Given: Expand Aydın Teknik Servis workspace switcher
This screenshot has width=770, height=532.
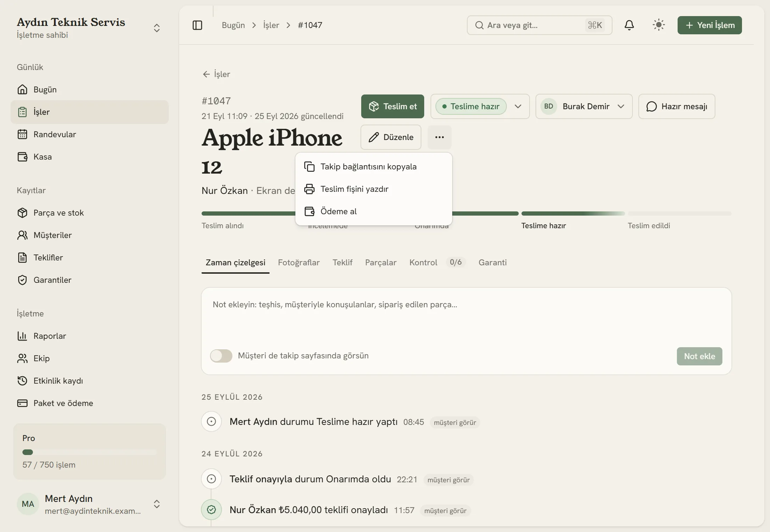Looking at the screenshot, I should (x=90, y=28).
